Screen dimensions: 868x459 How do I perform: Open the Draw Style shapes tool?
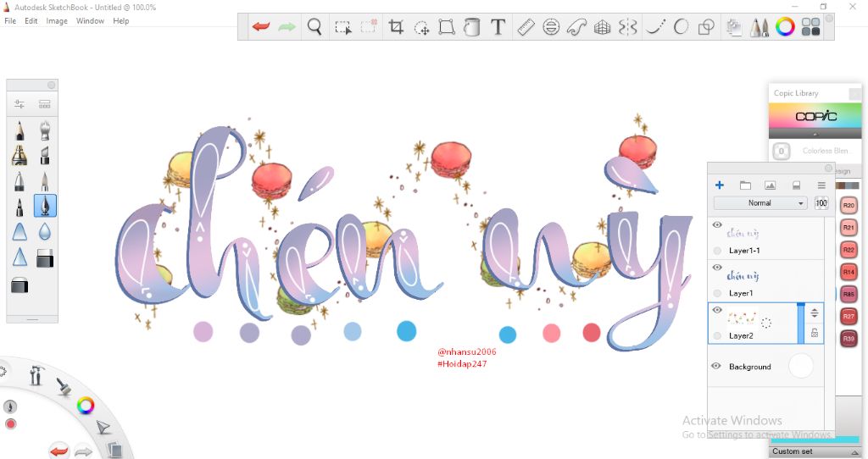pyautogui.click(x=706, y=27)
